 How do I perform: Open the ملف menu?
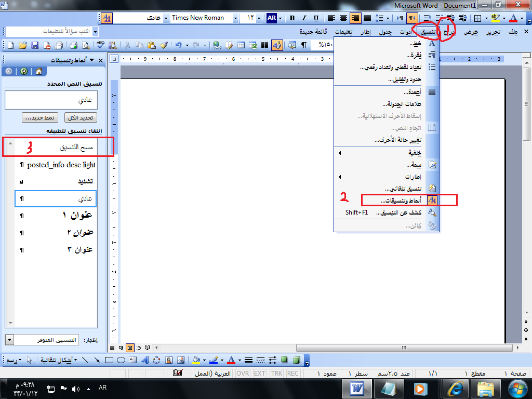pos(513,32)
